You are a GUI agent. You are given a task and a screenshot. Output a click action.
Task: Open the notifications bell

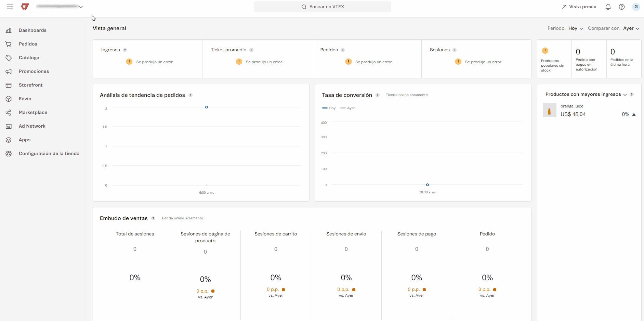(608, 7)
